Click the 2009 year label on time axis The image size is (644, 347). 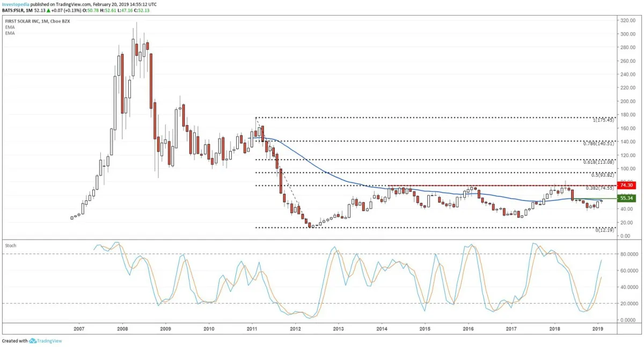[165, 328]
